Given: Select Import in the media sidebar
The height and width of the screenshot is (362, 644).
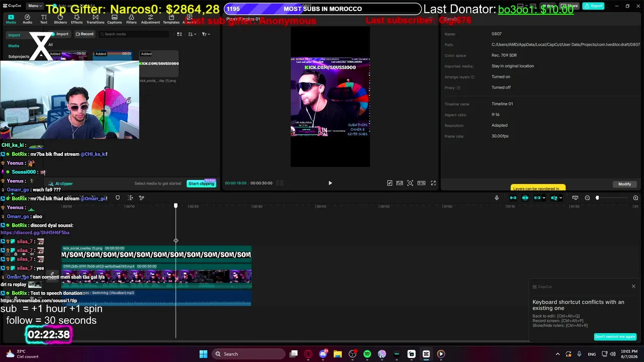Looking at the screenshot, I should pyautogui.click(x=14, y=35).
